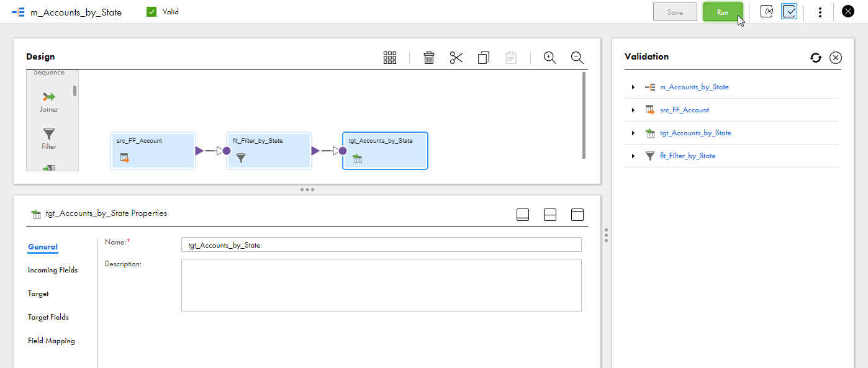Expand flt_Filter_by_State validation row
Screen dimensions: 868x368
[x=633, y=156]
